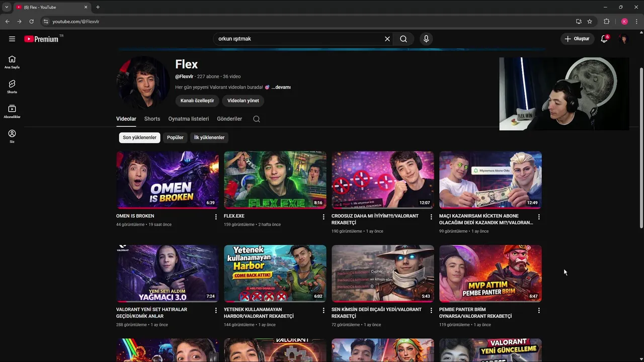Open the OMEN IS BROKEN thumbnail
The width and height of the screenshot is (644, 362).
coord(168,180)
